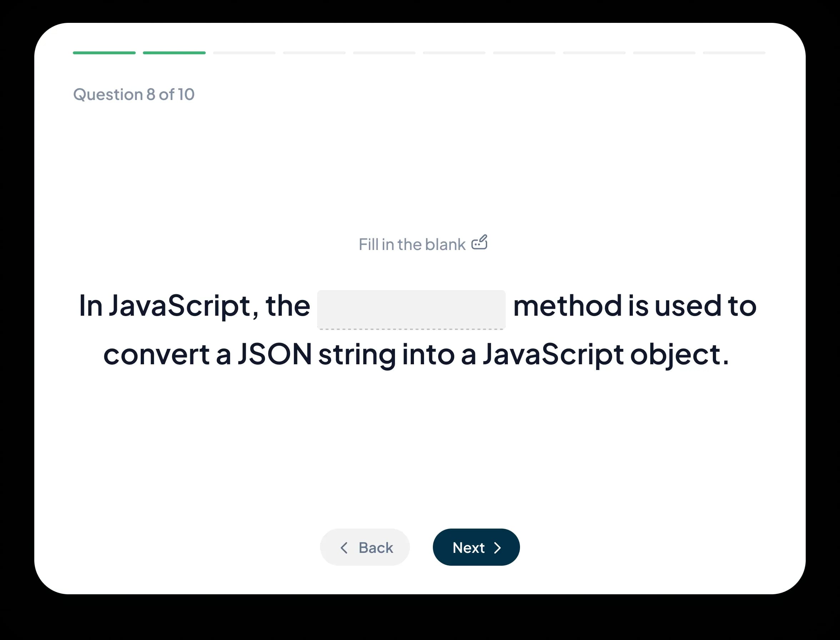Click the words 'method is used to'

(x=634, y=305)
